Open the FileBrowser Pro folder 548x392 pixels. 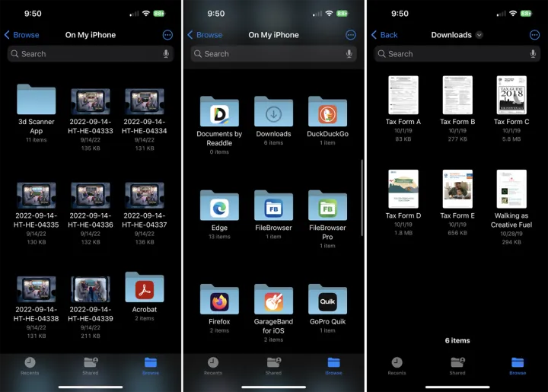[327, 206]
